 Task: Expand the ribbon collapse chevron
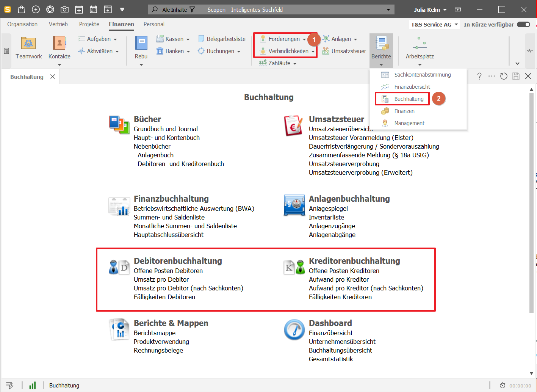coord(517,64)
